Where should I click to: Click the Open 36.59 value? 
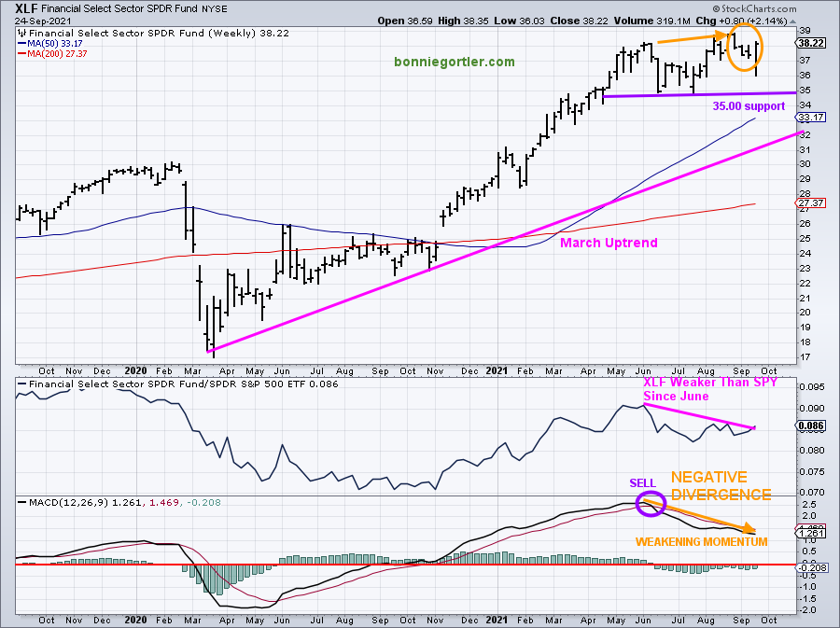pyautogui.click(x=404, y=21)
